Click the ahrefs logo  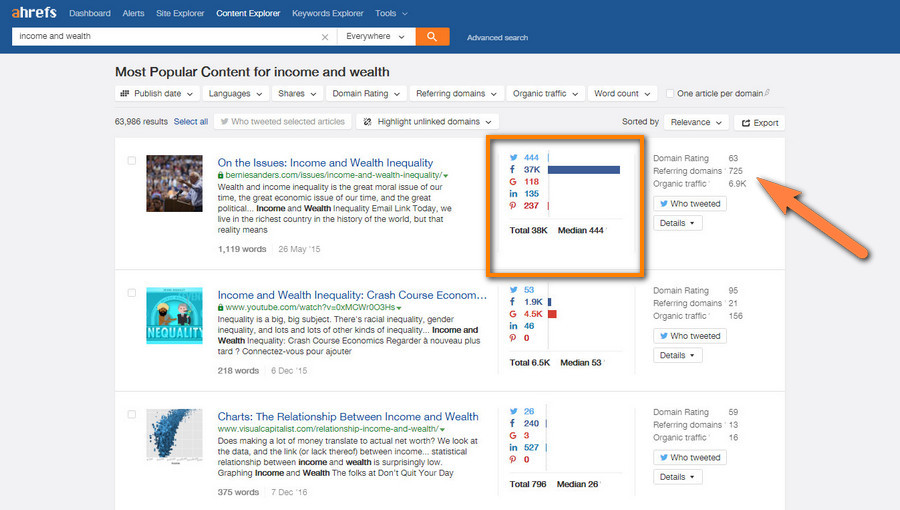pyautogui.click(x=34, y=13)
